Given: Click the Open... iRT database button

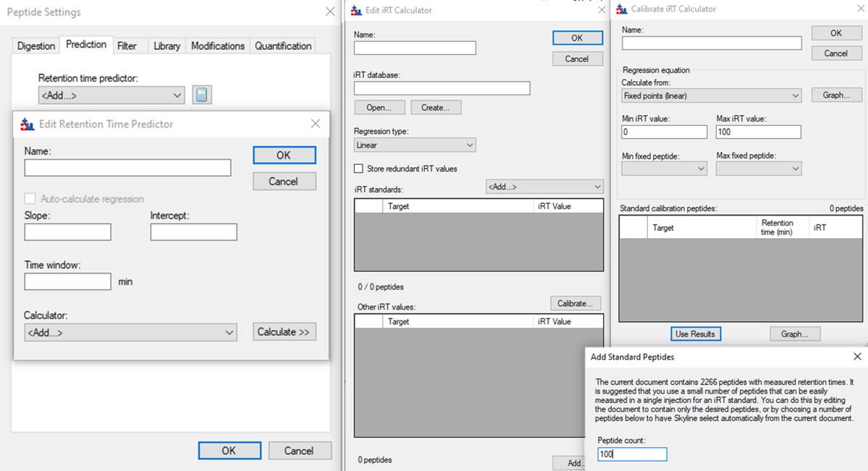Looking at the screenshot, I should coord(379,107).
